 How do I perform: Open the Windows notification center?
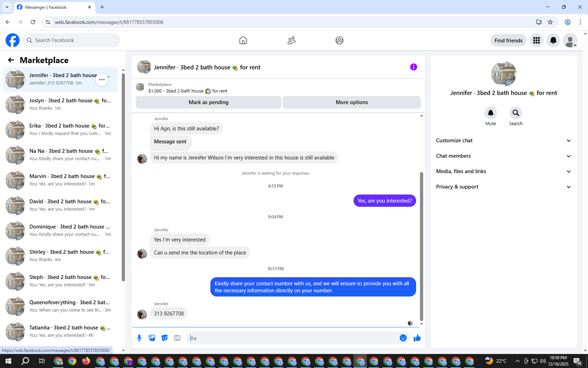pyautogui.click(x=578, y=361)
